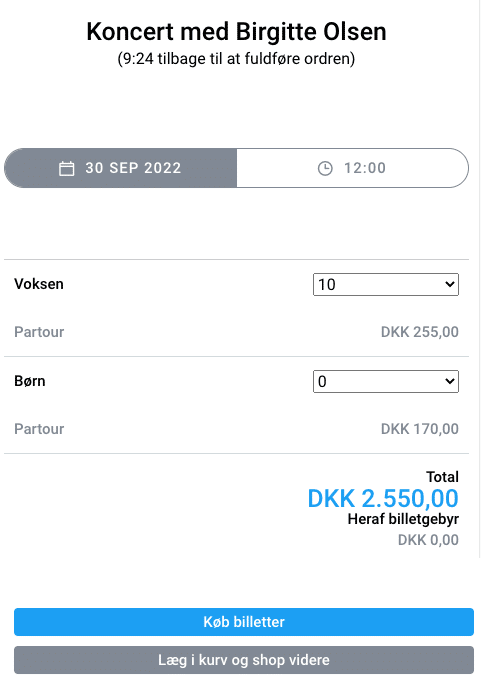Click the countdown text showing time remaining
The height and width of the screenshot is (680, 481).
point(236,59)
